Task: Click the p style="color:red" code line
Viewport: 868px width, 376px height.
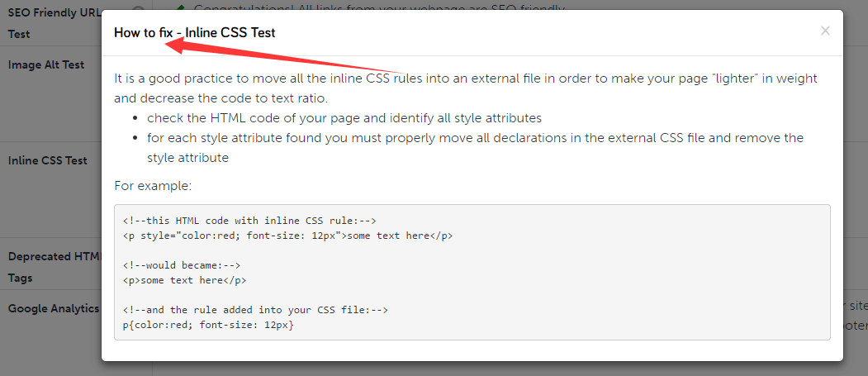Action: [x=287, y=236]
